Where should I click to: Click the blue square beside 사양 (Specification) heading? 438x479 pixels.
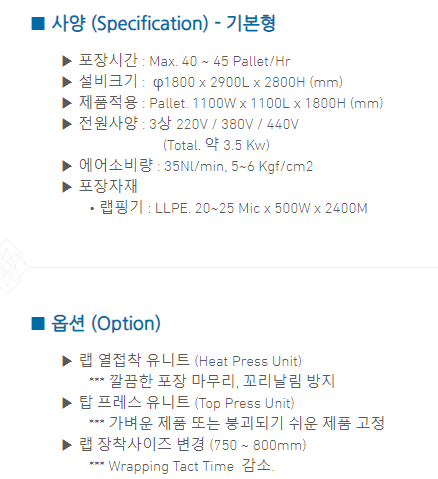pos(38,24)
